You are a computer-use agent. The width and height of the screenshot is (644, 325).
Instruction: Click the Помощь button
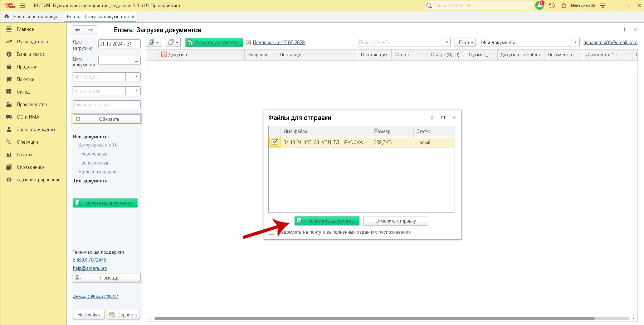click(107, 278)
